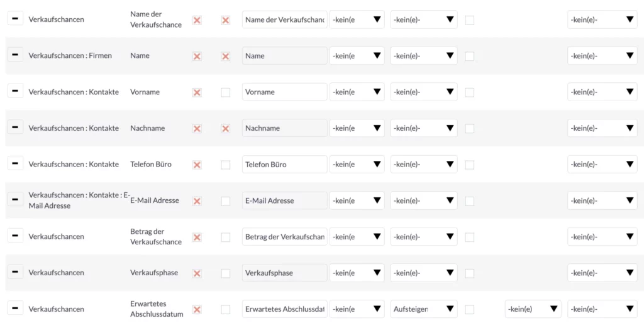The width and height of the screenshot is (644, 328).
Task: Remove the Name der Verkaufschance row
Action: pyautogui.click(x=15, y=18)
